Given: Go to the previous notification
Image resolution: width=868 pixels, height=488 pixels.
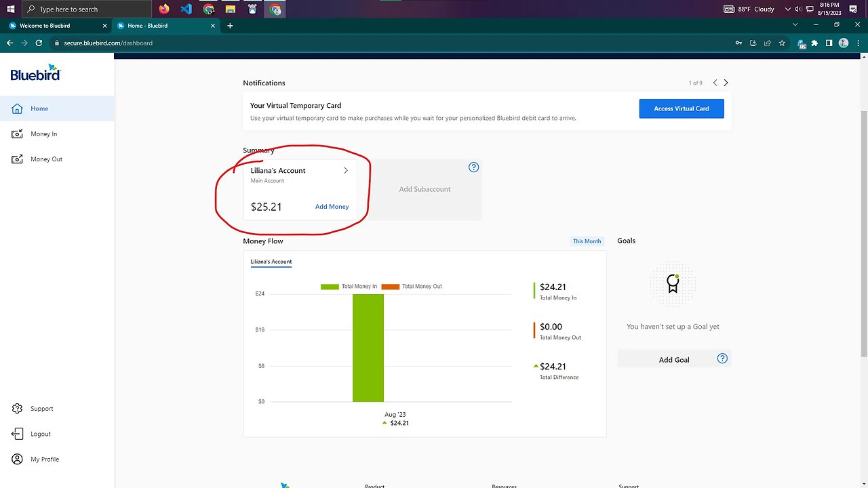Looking at the screenshot, I should (x=715, y=83).
